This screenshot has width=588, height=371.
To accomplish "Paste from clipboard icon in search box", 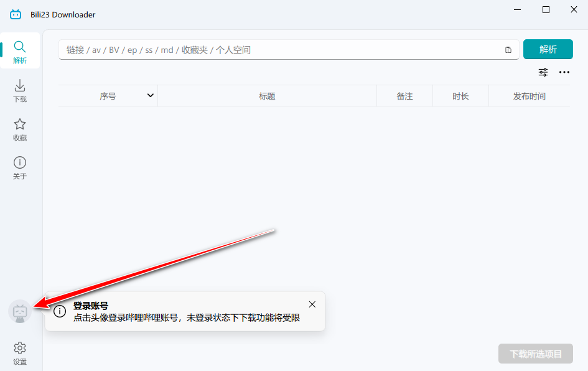I will tap(508, 50).
